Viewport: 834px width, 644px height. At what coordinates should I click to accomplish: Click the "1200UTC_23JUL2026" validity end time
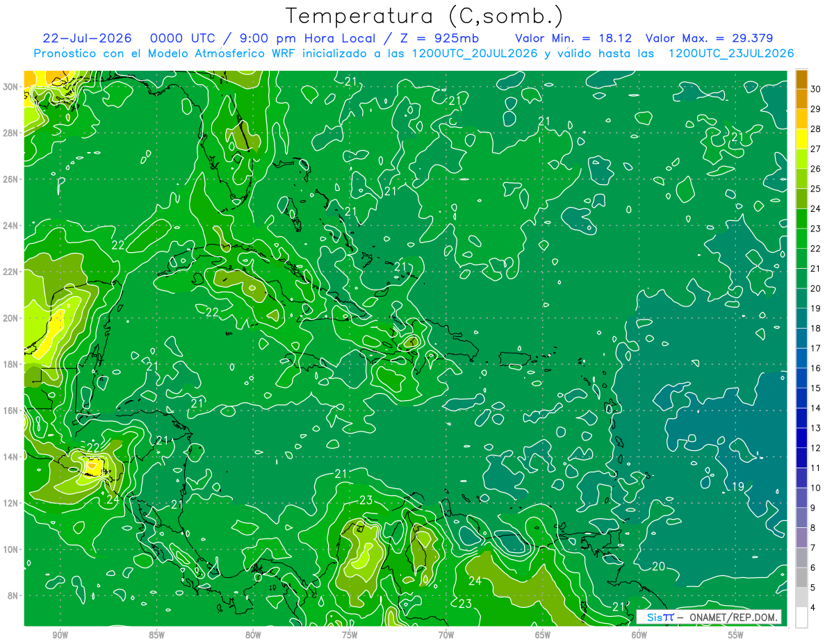(731, 53)
